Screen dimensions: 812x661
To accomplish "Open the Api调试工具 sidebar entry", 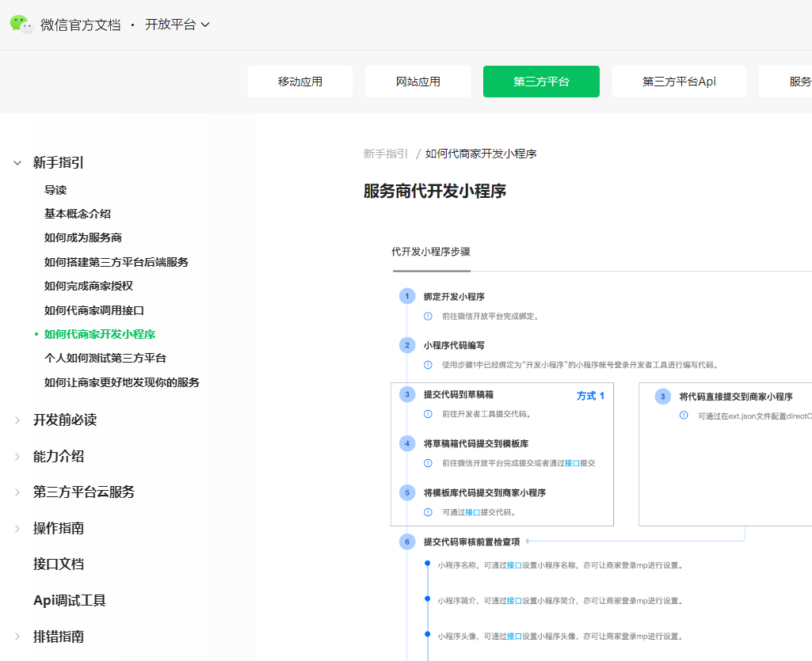I will [x=70, y=600].
